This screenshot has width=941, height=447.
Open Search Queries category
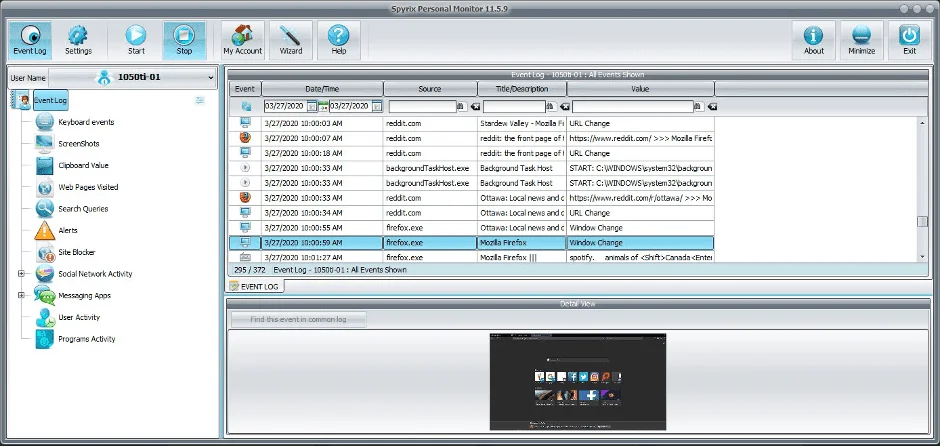[83, 209]
